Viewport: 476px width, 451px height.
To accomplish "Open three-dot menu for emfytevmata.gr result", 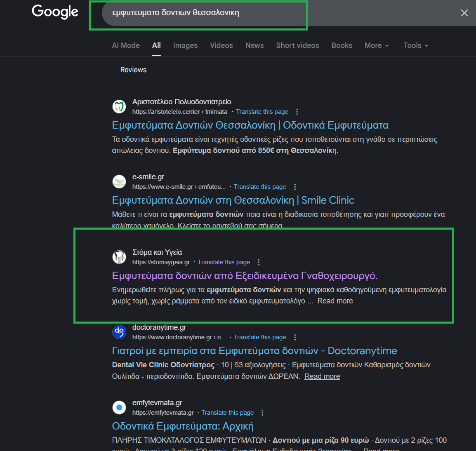I will [262, 413].
